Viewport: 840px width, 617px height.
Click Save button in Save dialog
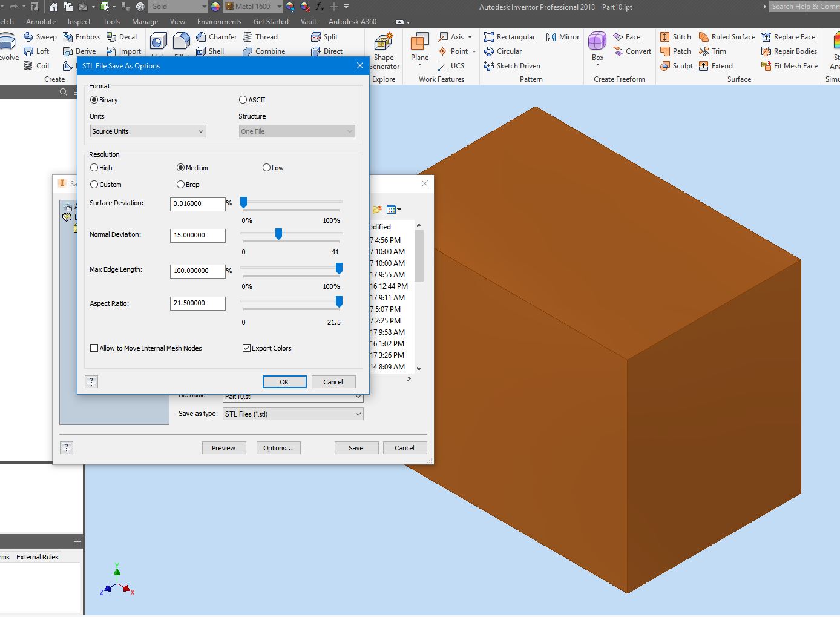(356, 448)
